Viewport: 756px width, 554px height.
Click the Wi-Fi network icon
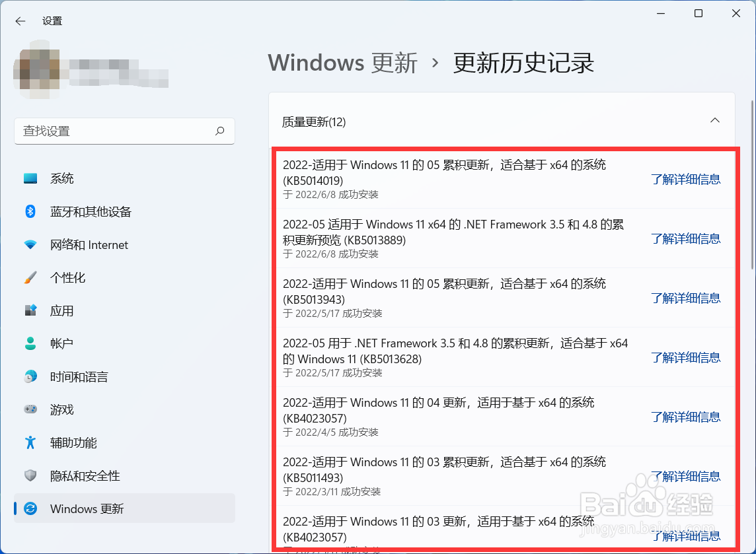30,245
